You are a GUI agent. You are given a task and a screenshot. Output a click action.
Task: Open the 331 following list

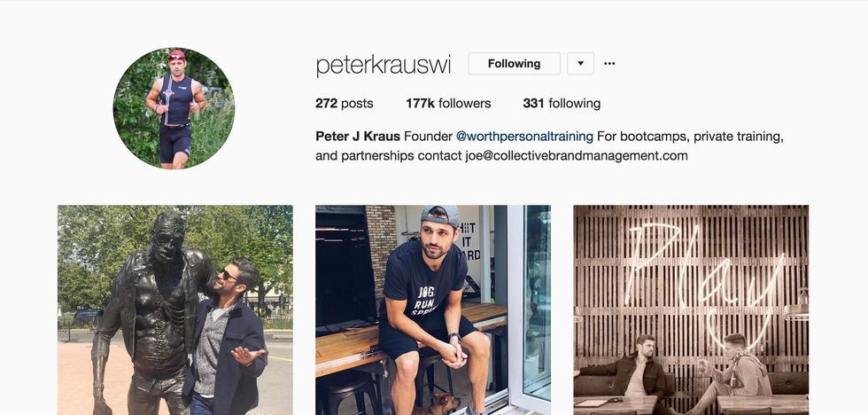562,103
